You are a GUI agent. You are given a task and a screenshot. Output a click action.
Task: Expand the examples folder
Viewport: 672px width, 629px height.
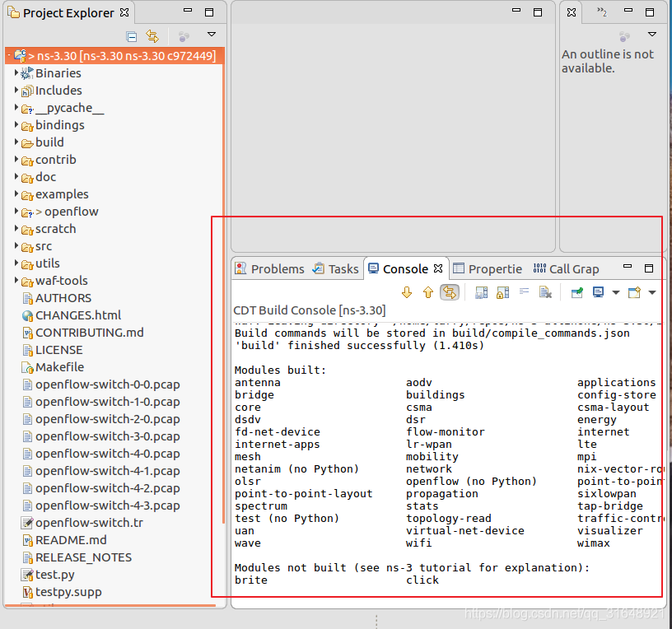coord(16,193)
